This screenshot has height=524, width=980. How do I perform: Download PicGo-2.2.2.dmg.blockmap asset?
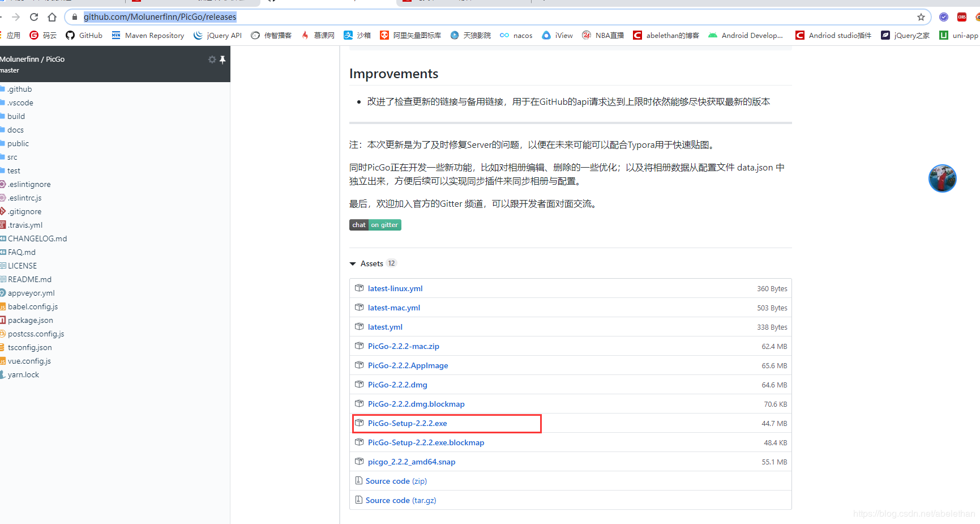416,404
